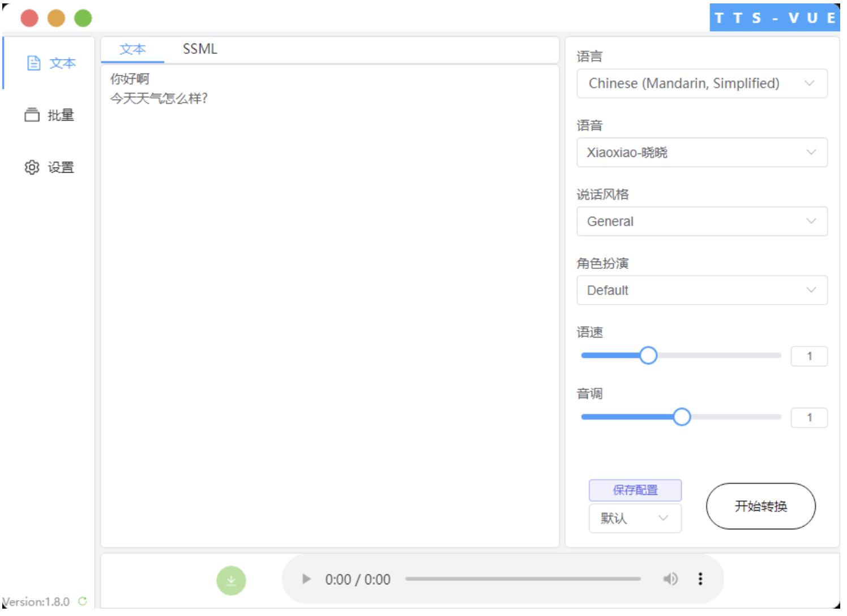Open the 设置 settings panel

pyautogui.click(x=50, y=168)
